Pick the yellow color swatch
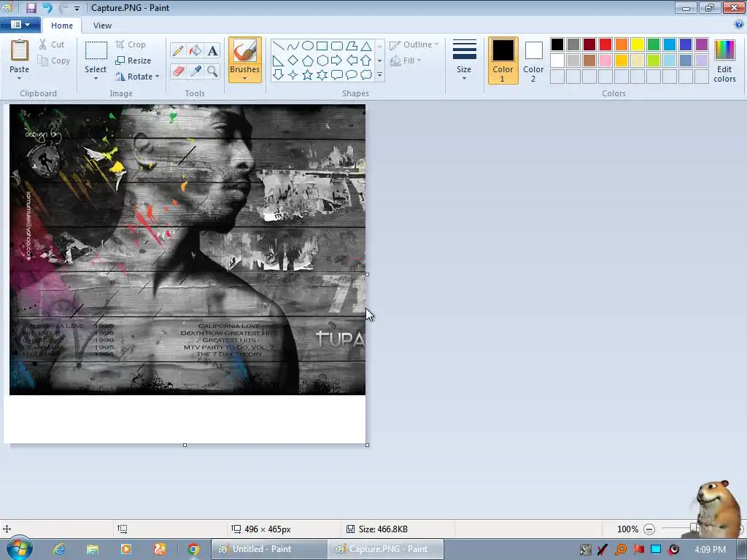Screen dimensions: 747x560 638,44
